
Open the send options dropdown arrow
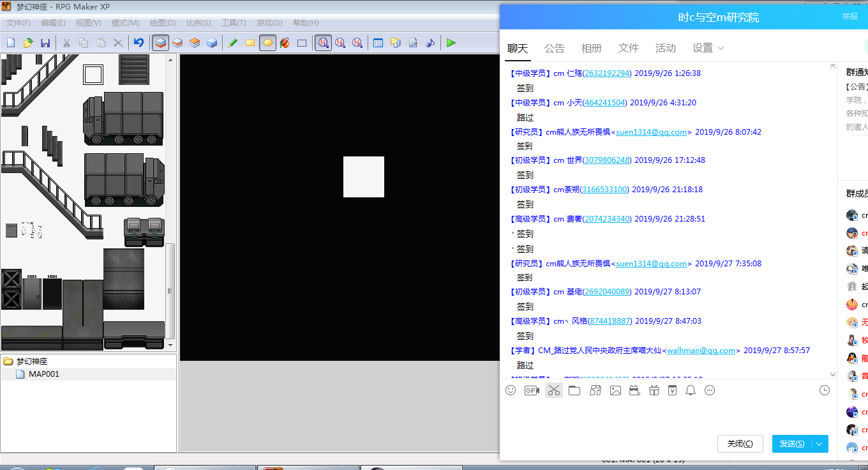tap(819, 444)
